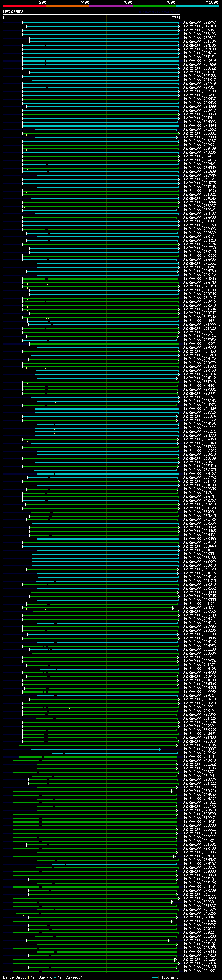Select the UniRef100_Q9XHG7 label
The height and width of the screenshot is (980, 222).
(199, 99)
